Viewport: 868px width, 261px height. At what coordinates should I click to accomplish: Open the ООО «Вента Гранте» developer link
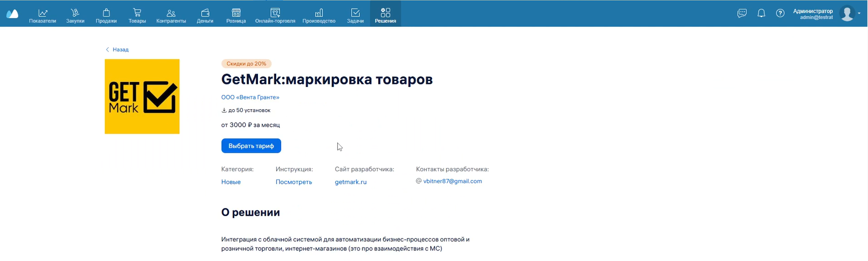(250, 97)
